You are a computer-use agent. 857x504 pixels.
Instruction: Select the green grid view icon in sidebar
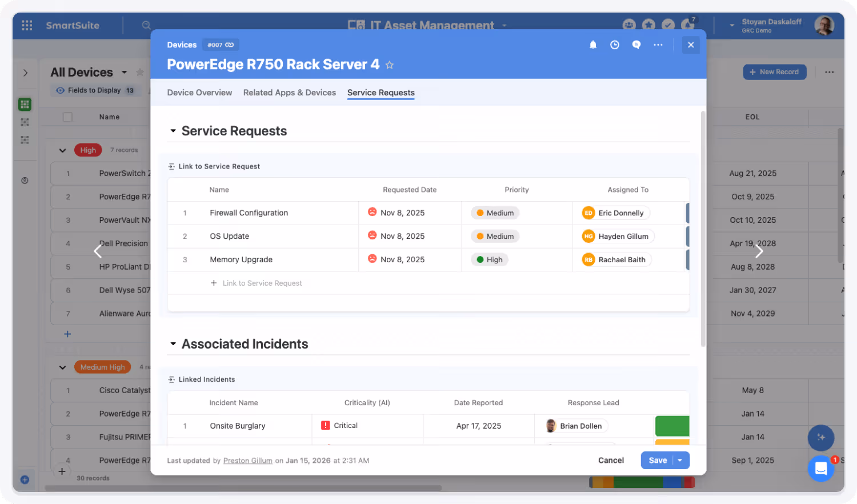[25, 104]
